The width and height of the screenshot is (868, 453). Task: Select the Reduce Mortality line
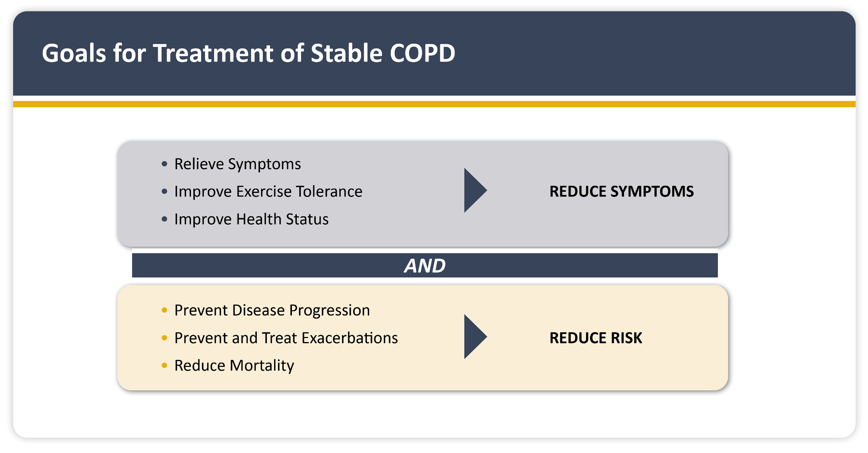tap(234, 365)
